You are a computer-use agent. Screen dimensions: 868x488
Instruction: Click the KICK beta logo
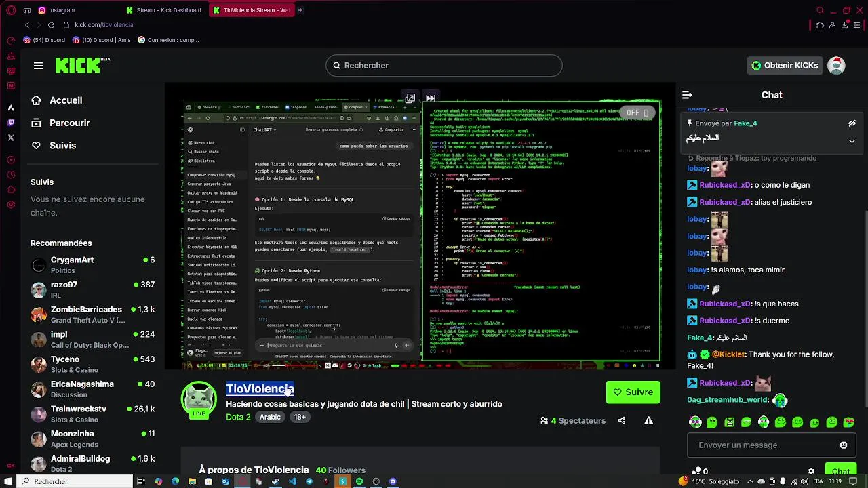[82, 65]
